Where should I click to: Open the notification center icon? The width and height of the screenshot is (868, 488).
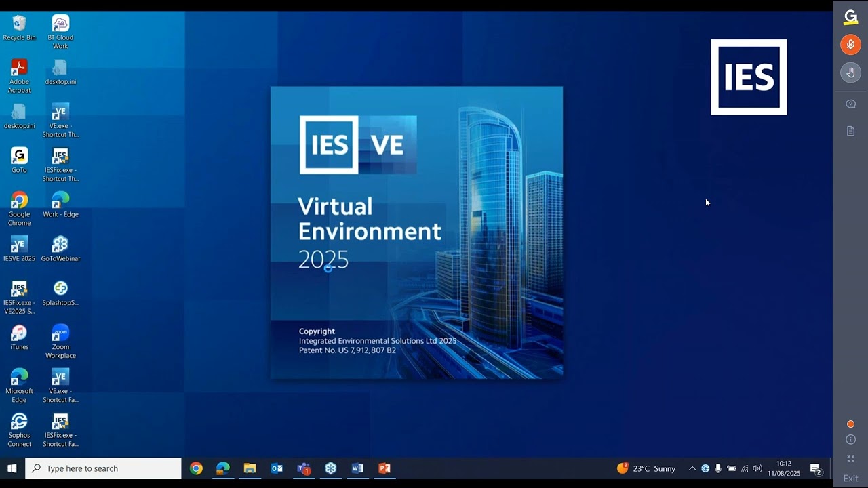click(x=816, y=468)
